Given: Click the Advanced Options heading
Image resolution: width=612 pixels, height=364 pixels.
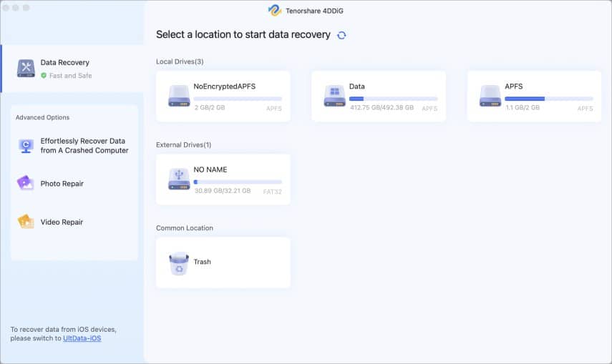Looking at the screenshot, I should [x=42, y=117].
